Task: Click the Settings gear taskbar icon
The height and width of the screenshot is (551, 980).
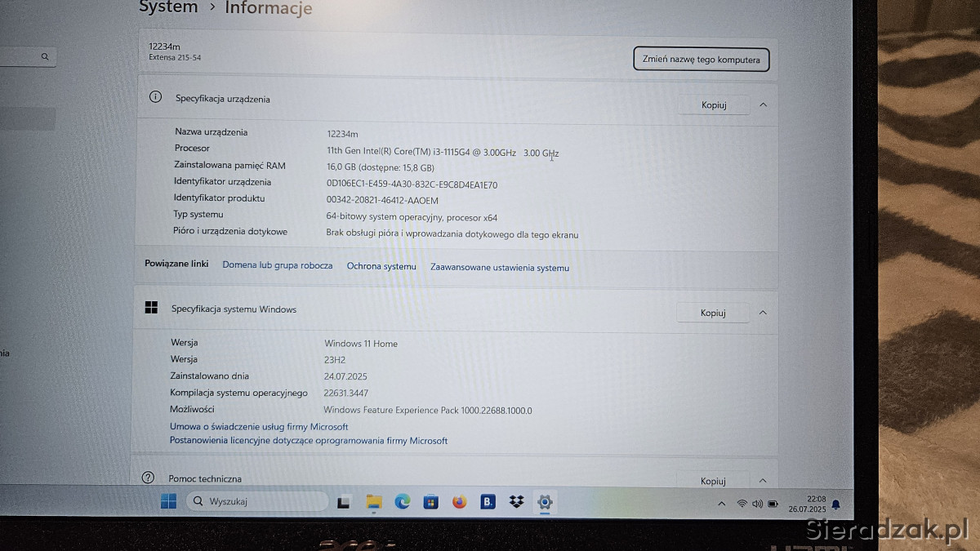Action: pos(545,502)
